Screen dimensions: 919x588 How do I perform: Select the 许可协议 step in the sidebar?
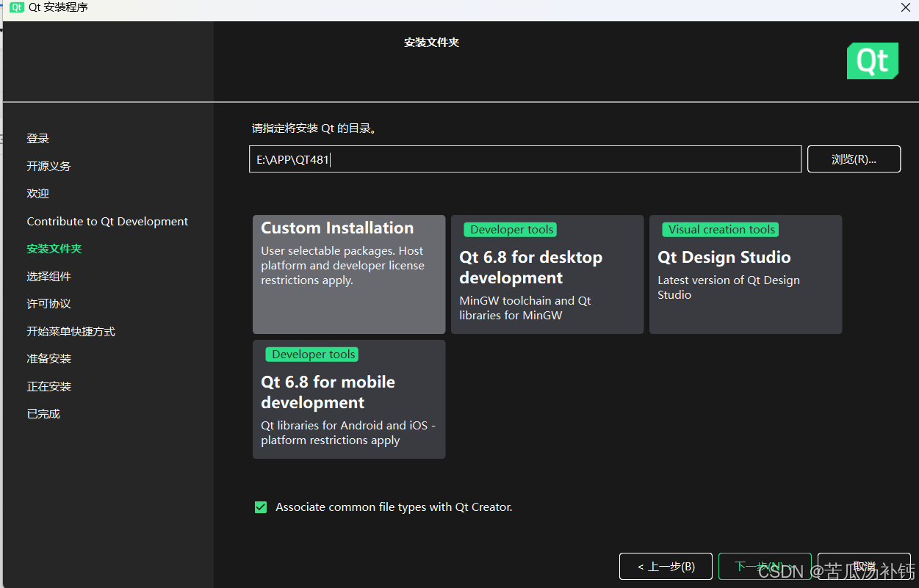click(49, 304)
